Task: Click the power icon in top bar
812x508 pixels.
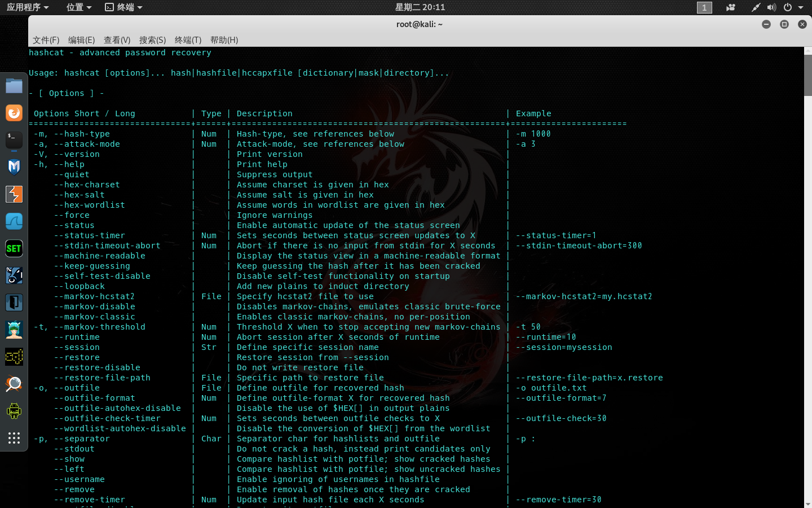Action: (788, 7)
